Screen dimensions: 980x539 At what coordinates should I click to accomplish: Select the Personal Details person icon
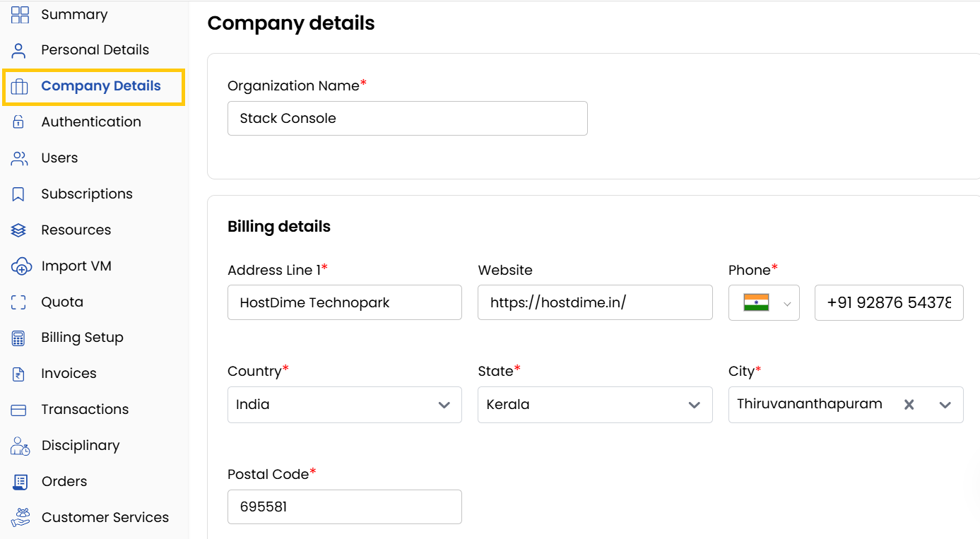20,49
